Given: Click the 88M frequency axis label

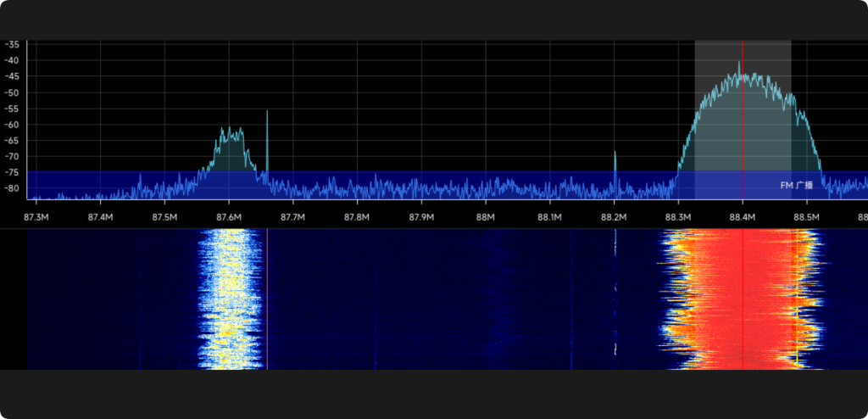Looking at the screenshot, I should point(485,217).
